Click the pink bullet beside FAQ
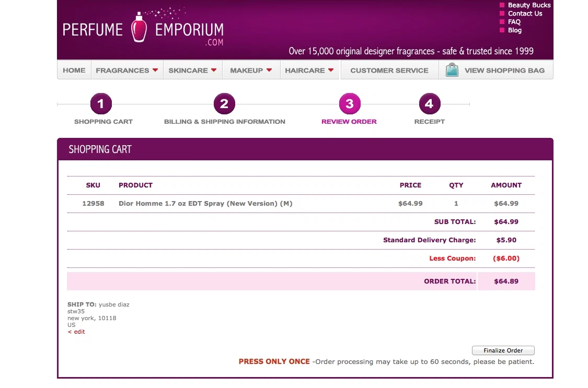Viewport: 588px width, 388px height. click(x=502, y=22)
